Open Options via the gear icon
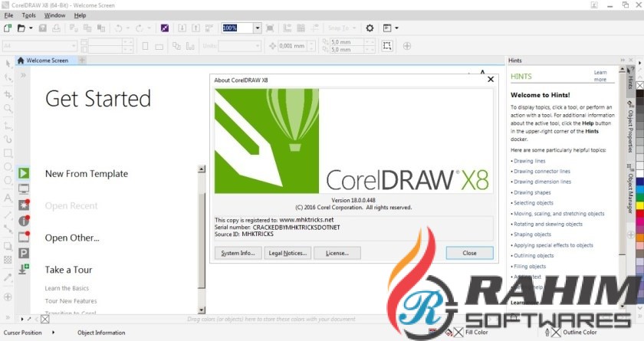The height and width of the screenshot is (341, 644). click(370, 28)
